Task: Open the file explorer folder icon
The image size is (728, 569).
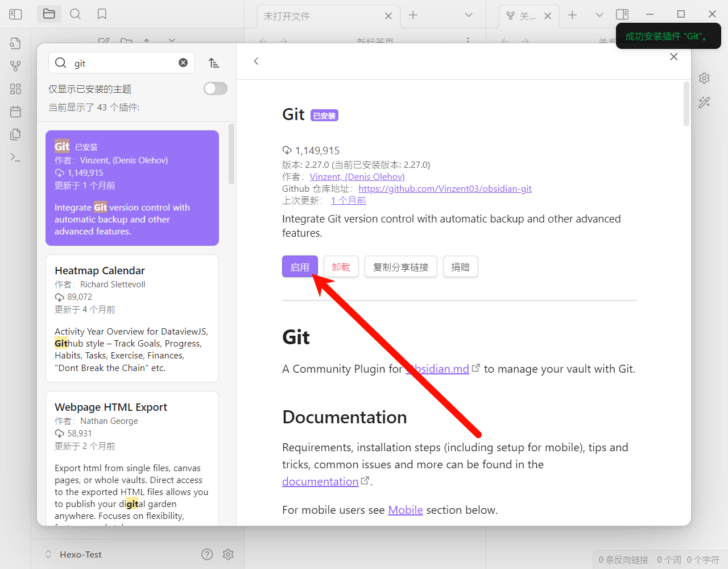Action: click(49, 14)
